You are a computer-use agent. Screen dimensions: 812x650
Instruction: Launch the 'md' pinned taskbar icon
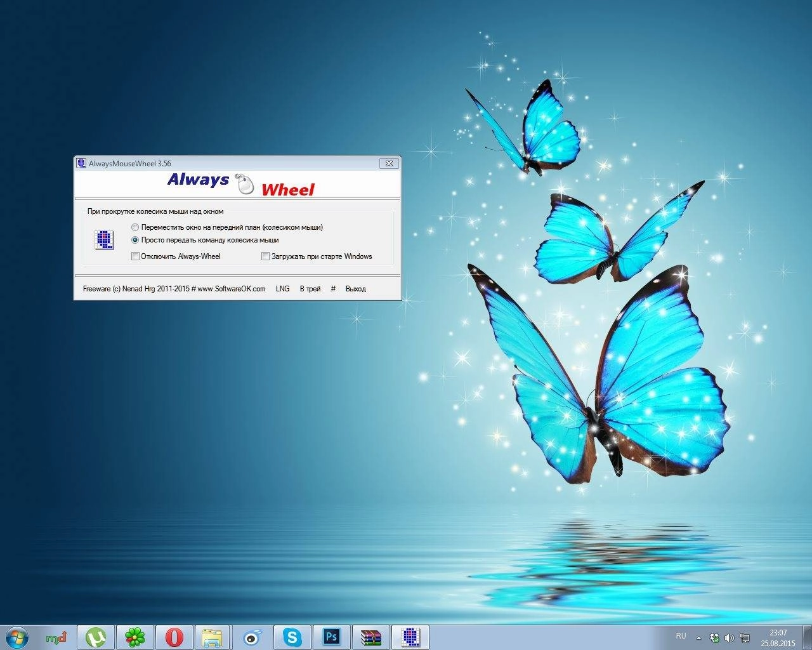(56, 637)
